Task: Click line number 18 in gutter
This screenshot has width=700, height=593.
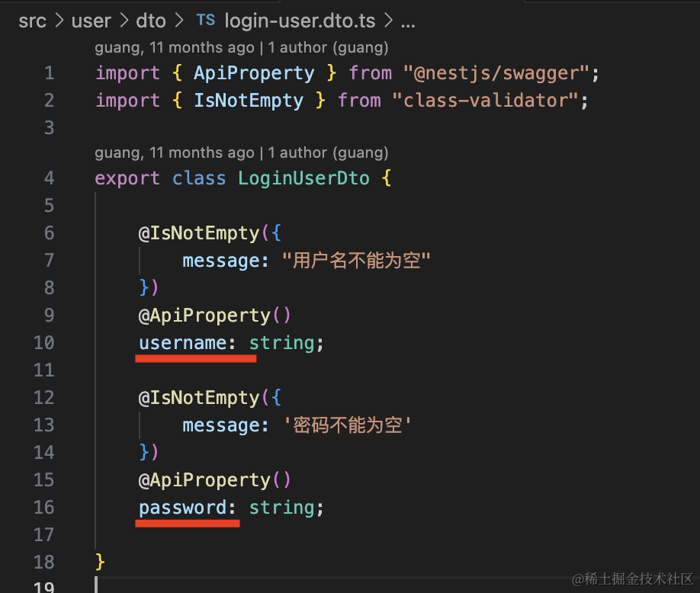Action: pyautogui.click(x=43, y=563)
